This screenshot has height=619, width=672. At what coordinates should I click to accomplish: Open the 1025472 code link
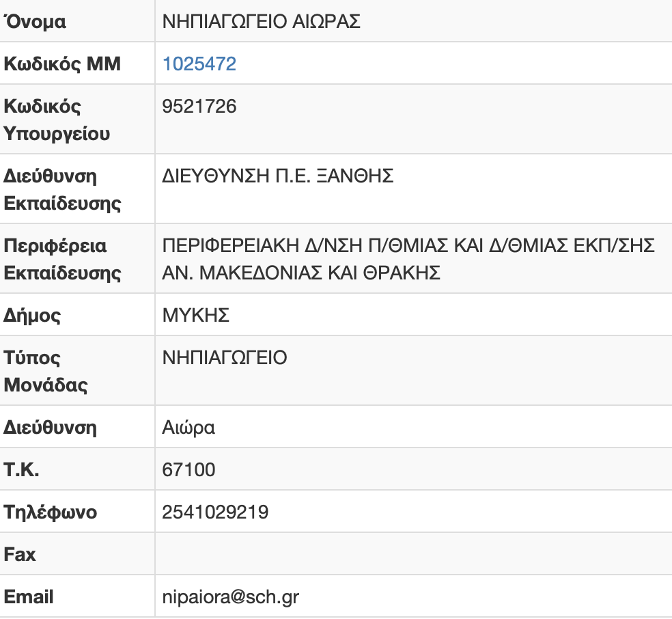[x=199, y=64]
